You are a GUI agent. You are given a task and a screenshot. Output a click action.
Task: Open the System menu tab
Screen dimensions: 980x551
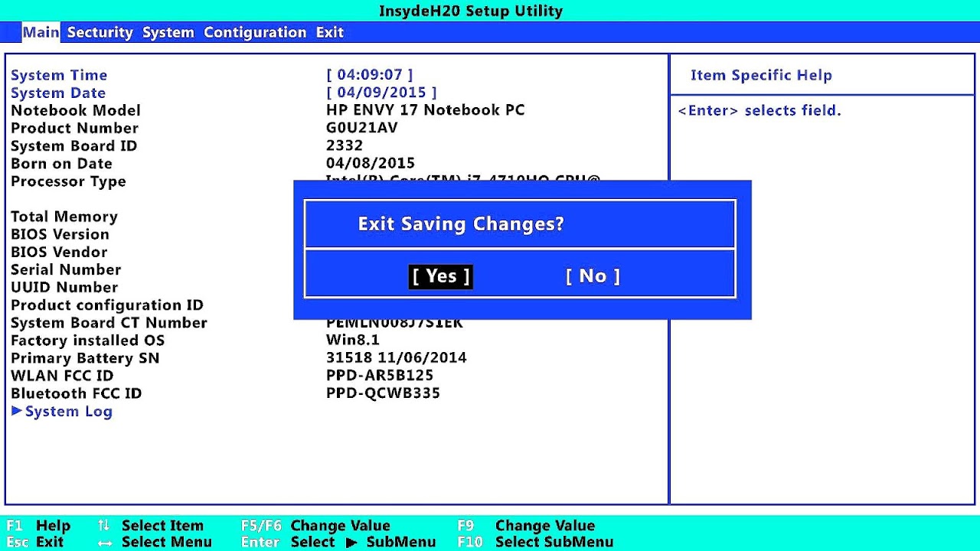click(168, 33)
